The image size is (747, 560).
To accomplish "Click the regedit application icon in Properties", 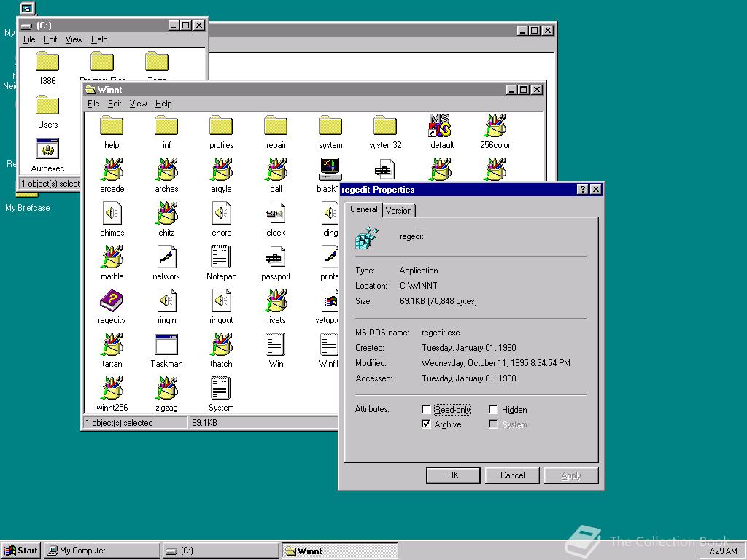I will 367,238.
